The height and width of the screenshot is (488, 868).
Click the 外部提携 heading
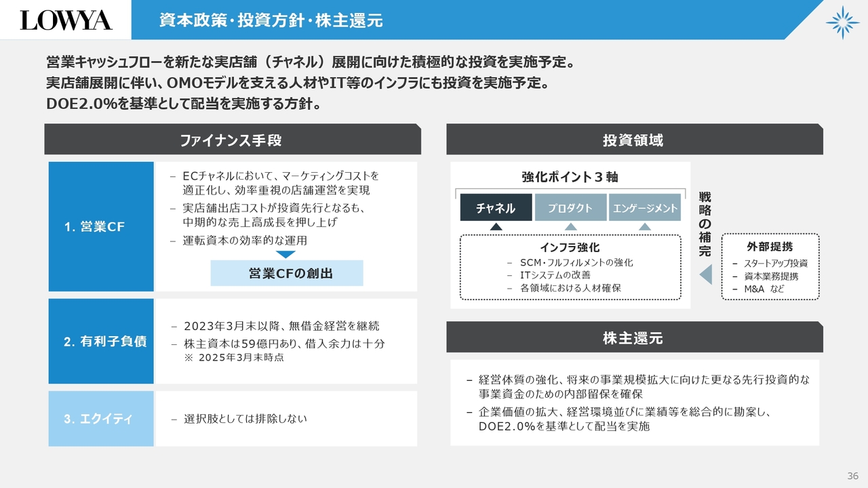[x=770, y=247]
